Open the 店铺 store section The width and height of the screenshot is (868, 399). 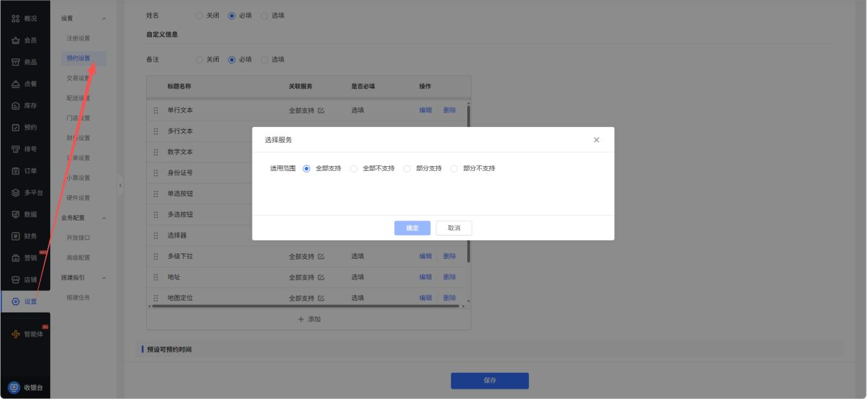(25, 280)
